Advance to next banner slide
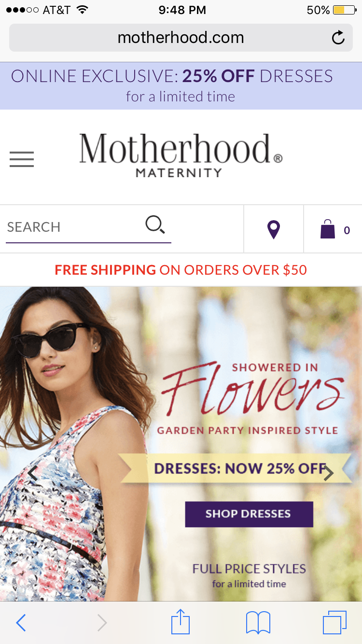 [329, 474]
